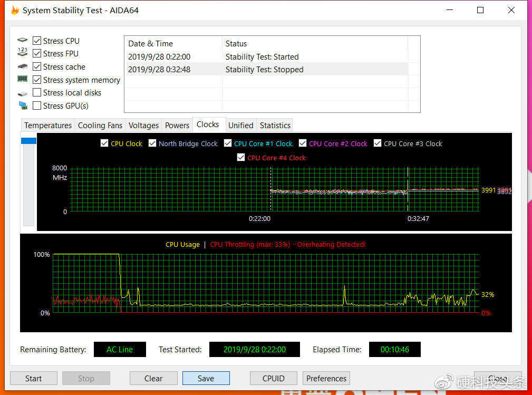Viewport: 532px width, 395px height.
Task: Uncheck the Stress CPU checkbox
Action: pyautogui.click(x=37, y=41)
